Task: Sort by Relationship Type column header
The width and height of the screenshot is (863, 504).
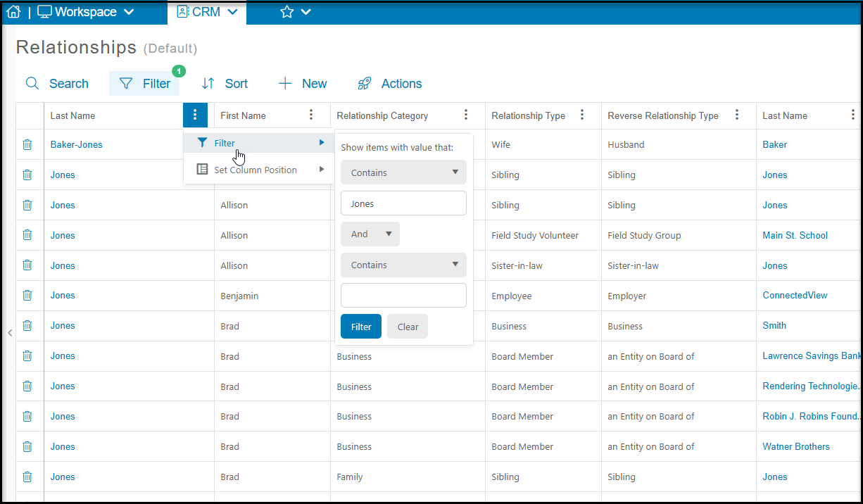Action: point(529,116)
